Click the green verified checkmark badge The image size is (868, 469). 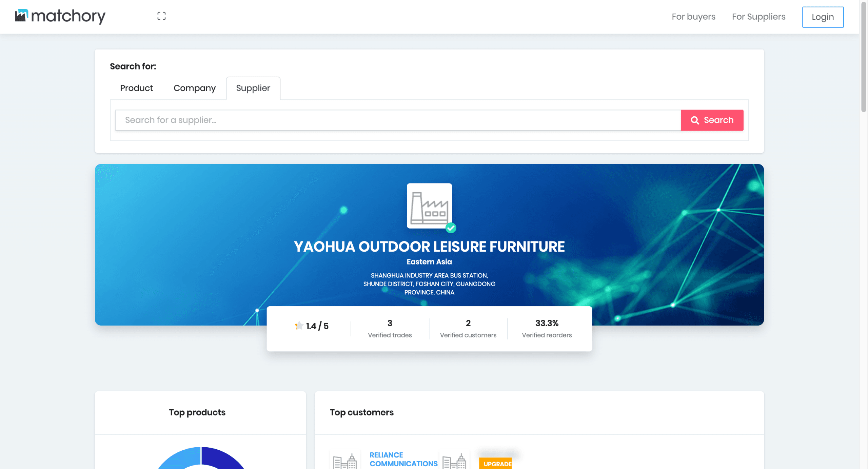point(451,228)
